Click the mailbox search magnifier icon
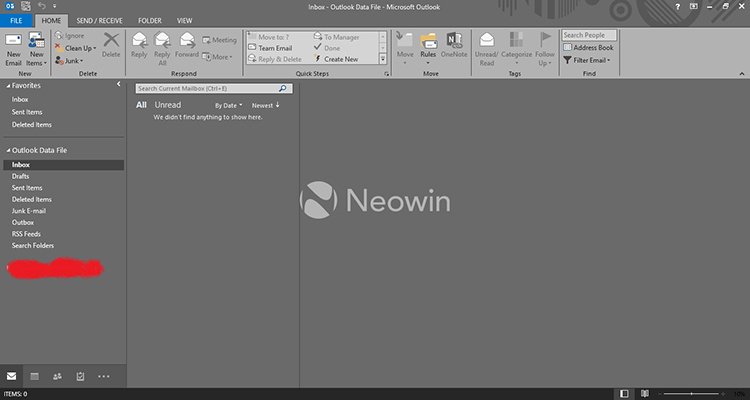750x400 pixels. (x=283, y=89)
